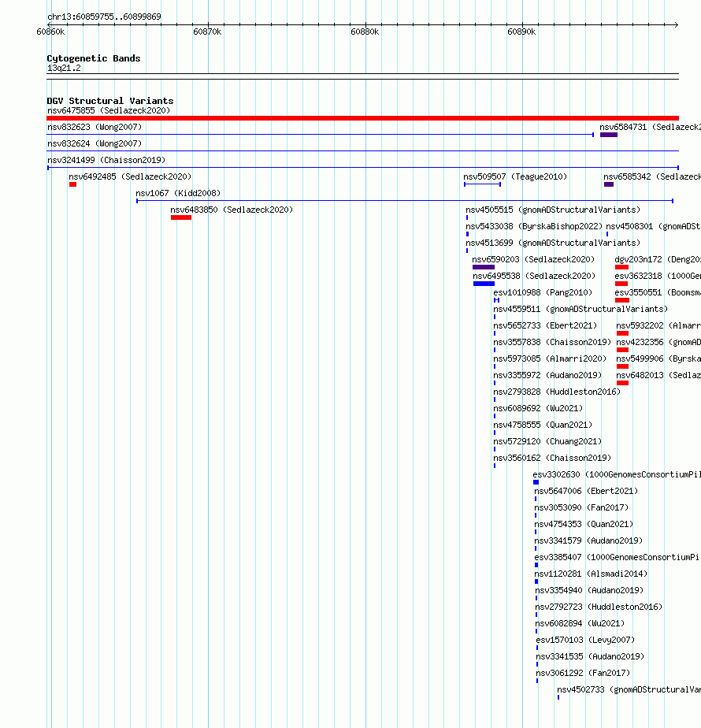The height and width of the screenshot is (728, 701).
Task: Click the nsv3341579 (Audano2019) label
Action: pos(588,541)
